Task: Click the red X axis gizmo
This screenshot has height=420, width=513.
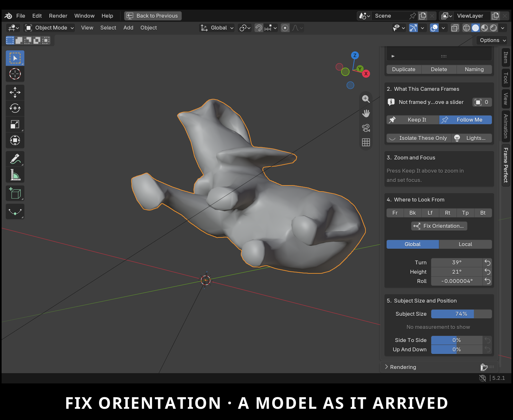Action: point(366,73)
